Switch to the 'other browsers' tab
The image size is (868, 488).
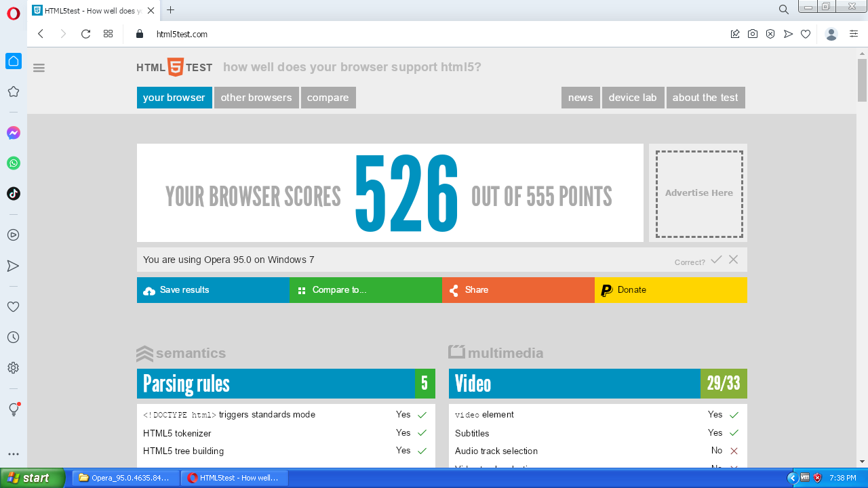point(256,98)
